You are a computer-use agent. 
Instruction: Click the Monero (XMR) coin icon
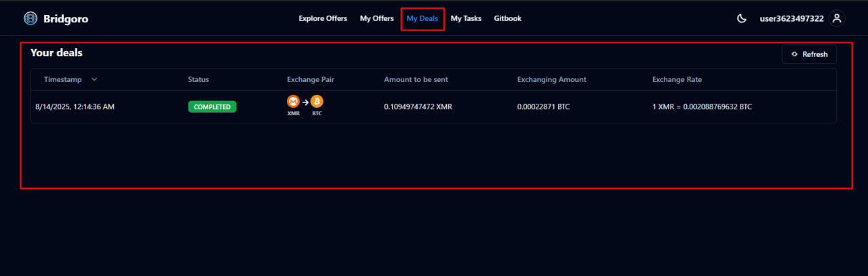click(293, 101)
